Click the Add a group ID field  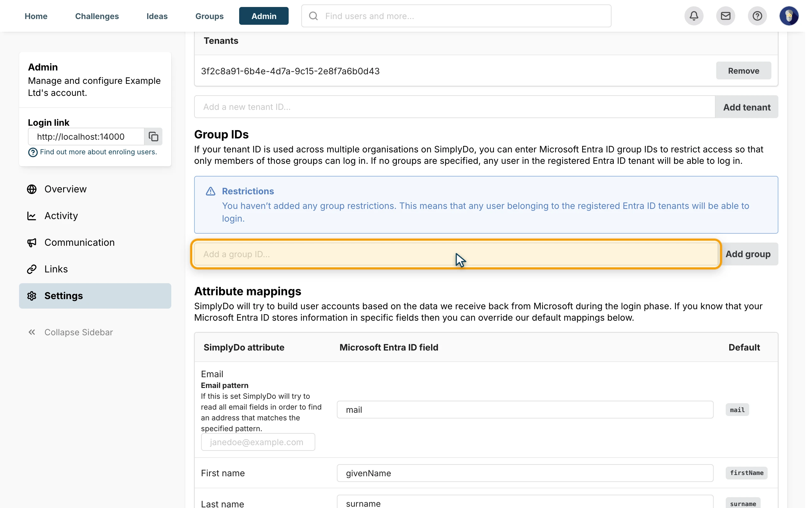tap(456, 254)
